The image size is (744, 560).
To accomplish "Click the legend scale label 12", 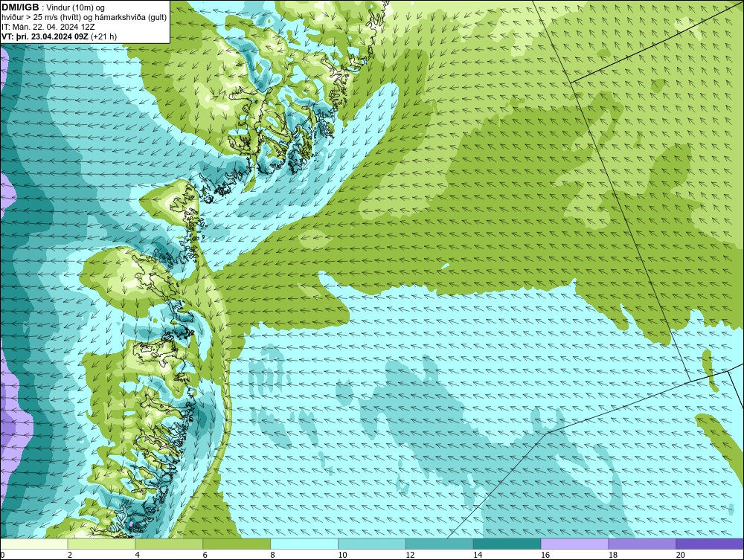I will 410,555.
